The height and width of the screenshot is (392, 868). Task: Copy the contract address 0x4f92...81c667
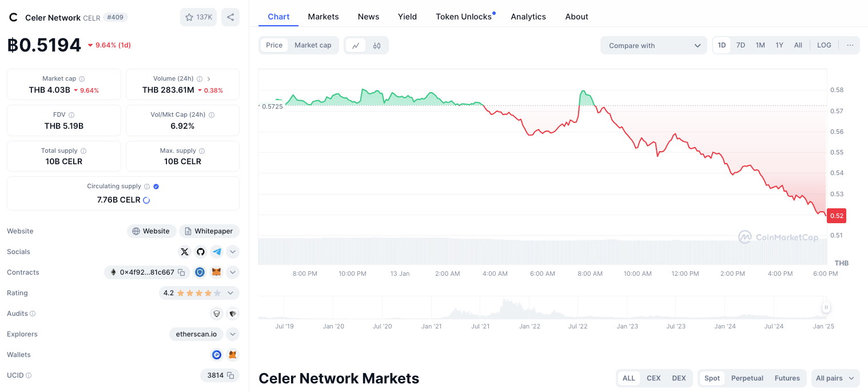[x=181, y=272]
